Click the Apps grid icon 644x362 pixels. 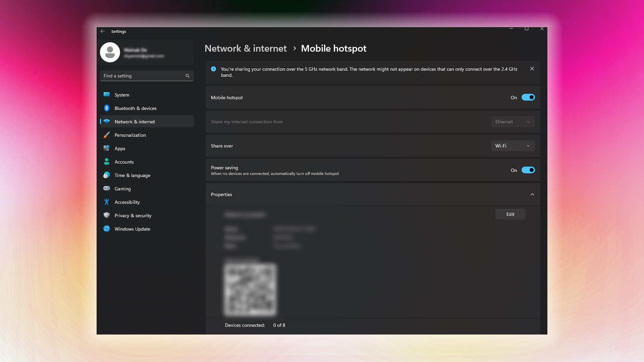tap(107, 148)
